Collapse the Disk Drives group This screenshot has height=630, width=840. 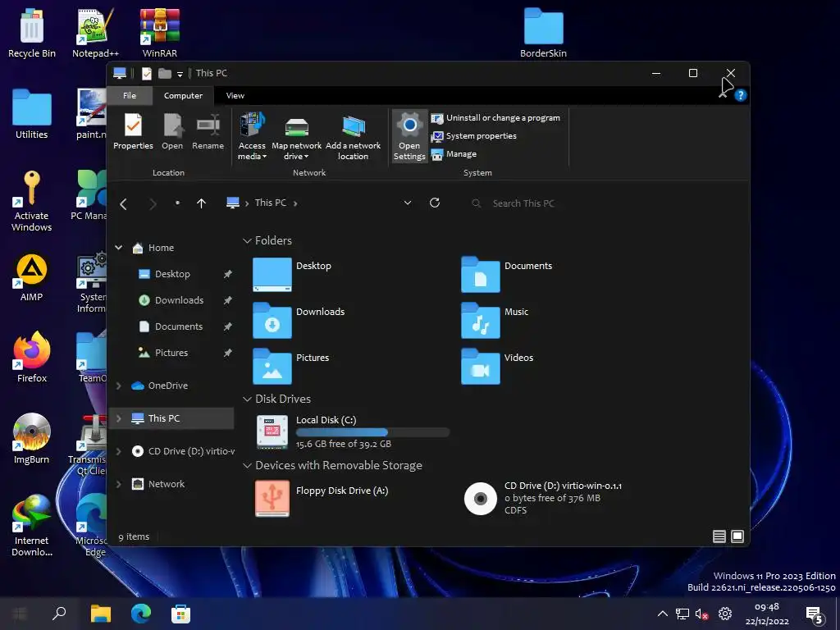247,399
